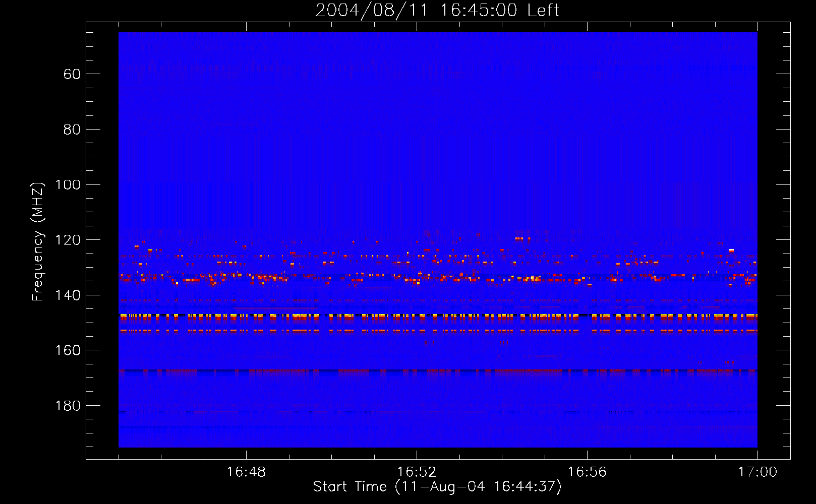Image resolution: width=816 pixels, height=504 pixels.
Task: Click the 17:00 time tick label
Action: [757, 472]
